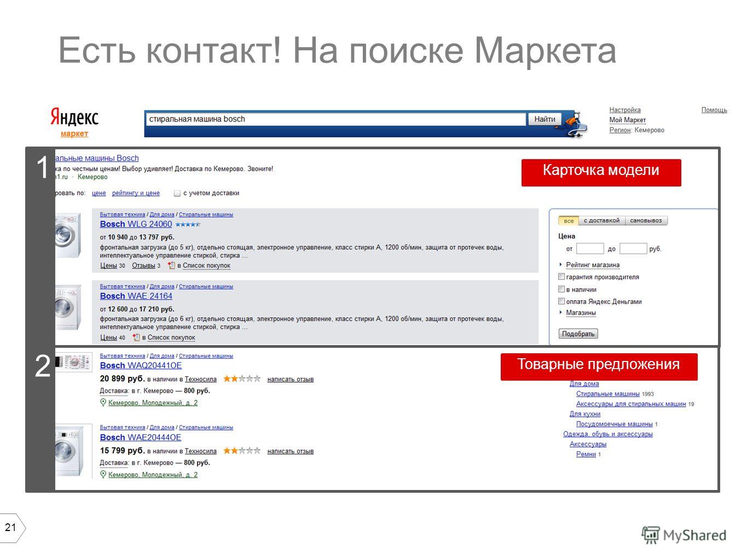Click Техносила star rating for Bosch WAE20444OE
Viewport: 747px width, 560px height.
click(242, 451)
